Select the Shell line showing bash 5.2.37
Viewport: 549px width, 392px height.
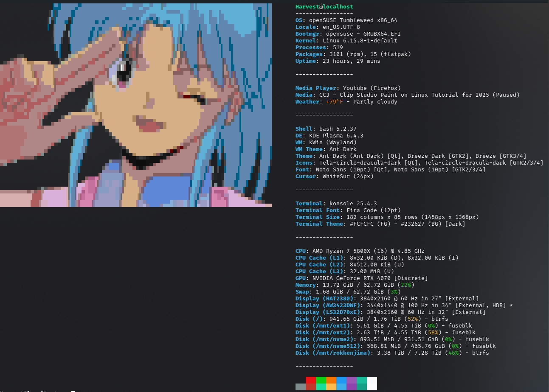tap(326, 129)
